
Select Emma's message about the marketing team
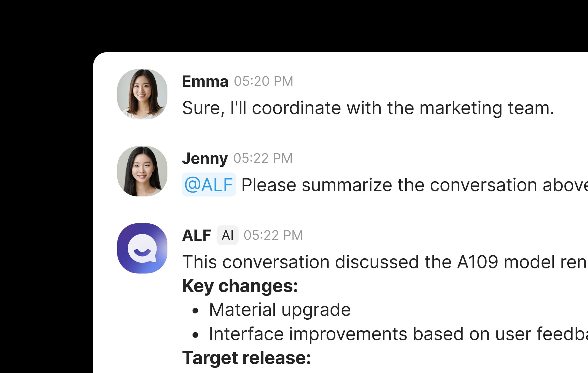point(368,108)
